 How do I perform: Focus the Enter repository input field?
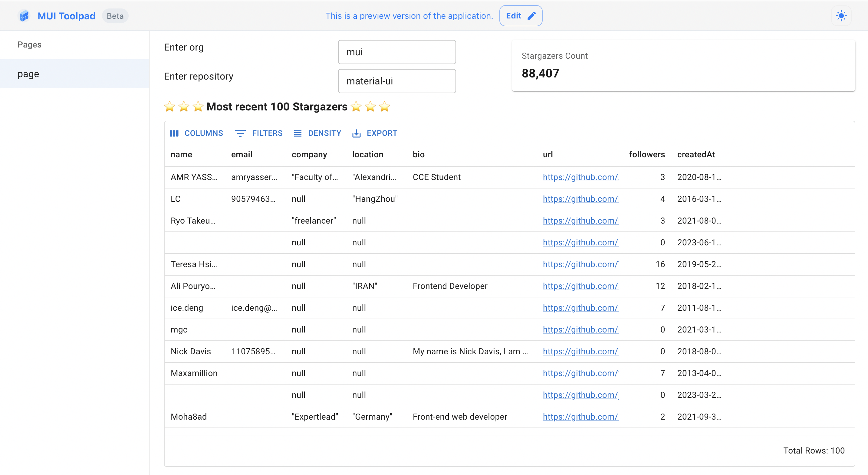pyautogui.click(x=396, y=81)
